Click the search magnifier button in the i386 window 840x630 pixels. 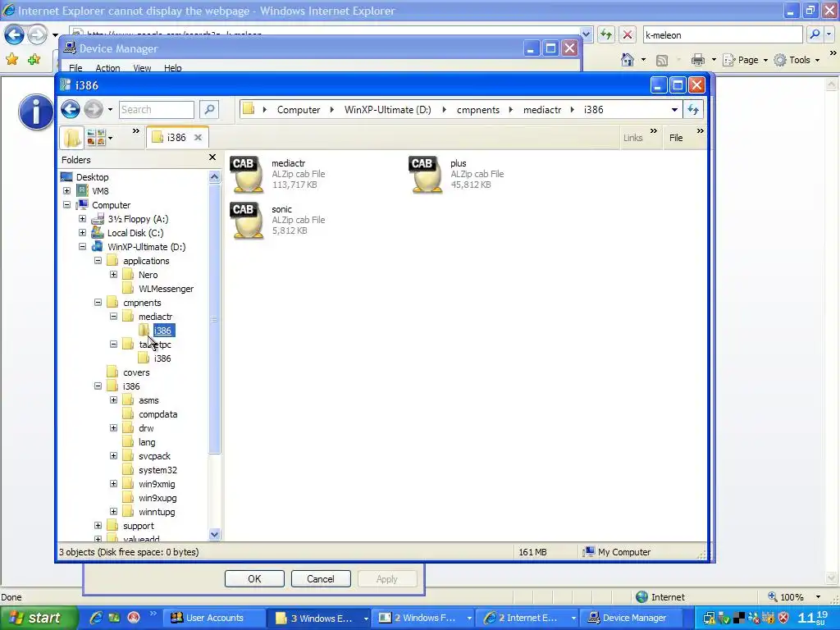point(209,109)
